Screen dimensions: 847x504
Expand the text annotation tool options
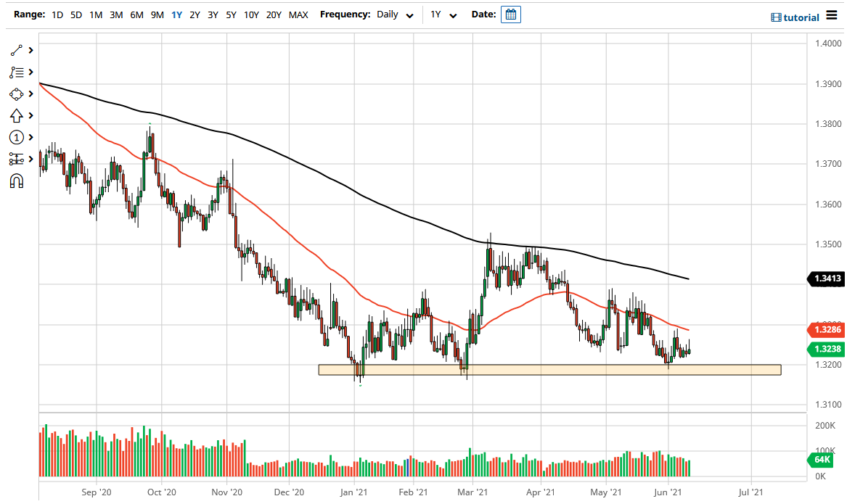coord(30,73)
